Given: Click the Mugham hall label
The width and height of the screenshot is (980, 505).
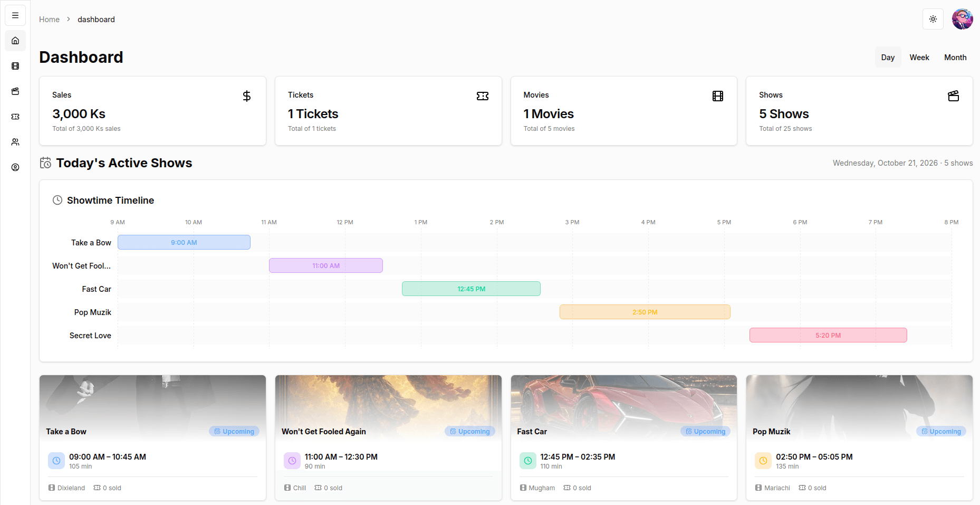Looking at the screenshot, I should 537,488.
